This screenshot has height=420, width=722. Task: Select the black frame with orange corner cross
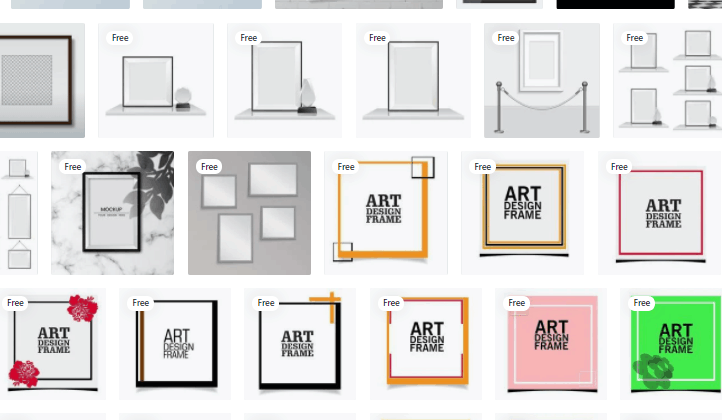coord(300,344)
